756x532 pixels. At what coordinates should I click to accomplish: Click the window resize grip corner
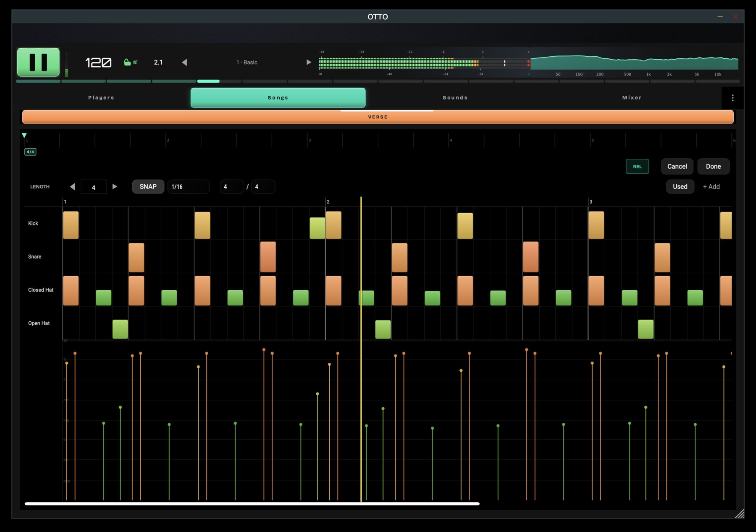pyautogui.click(x=740, y=514)
